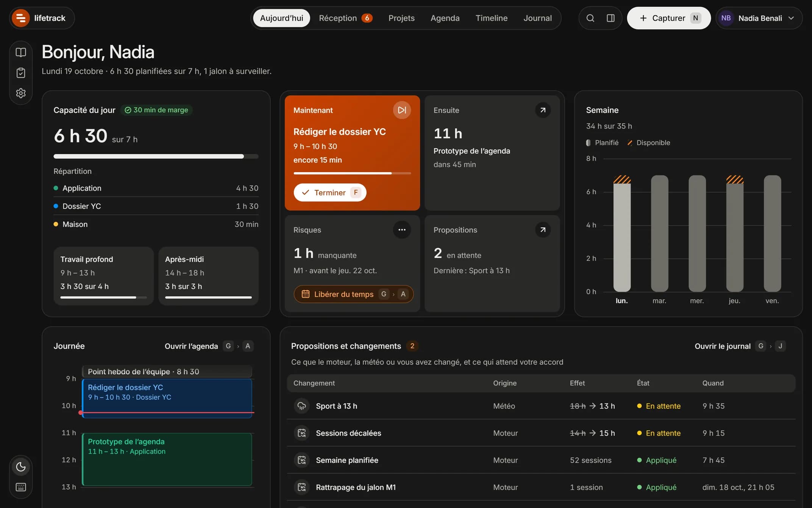This screenshot has height=508, width=812.
Task: Open the book icon in left sidebar
Action: click(21, 52)
